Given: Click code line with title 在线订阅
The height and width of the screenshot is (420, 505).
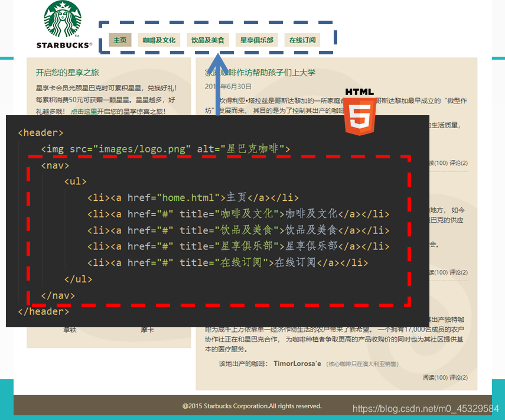Looking at the screenshot, I should [x=228, y=262].
